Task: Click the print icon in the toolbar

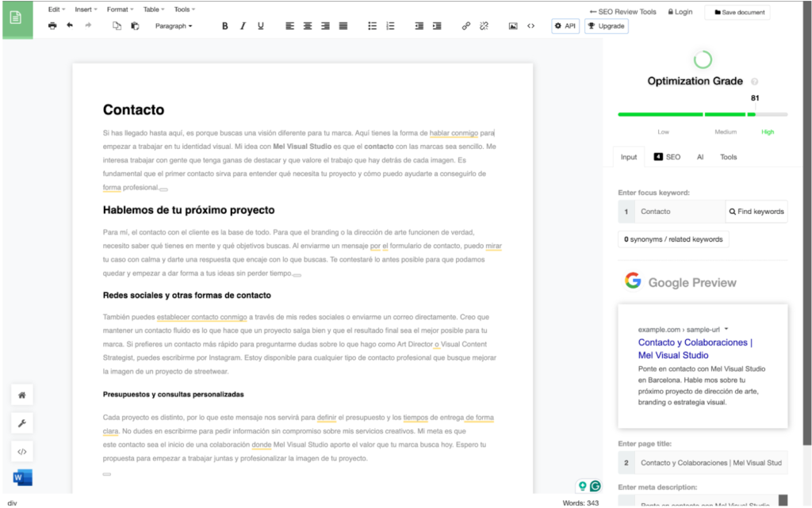Action: click(52, 26)
